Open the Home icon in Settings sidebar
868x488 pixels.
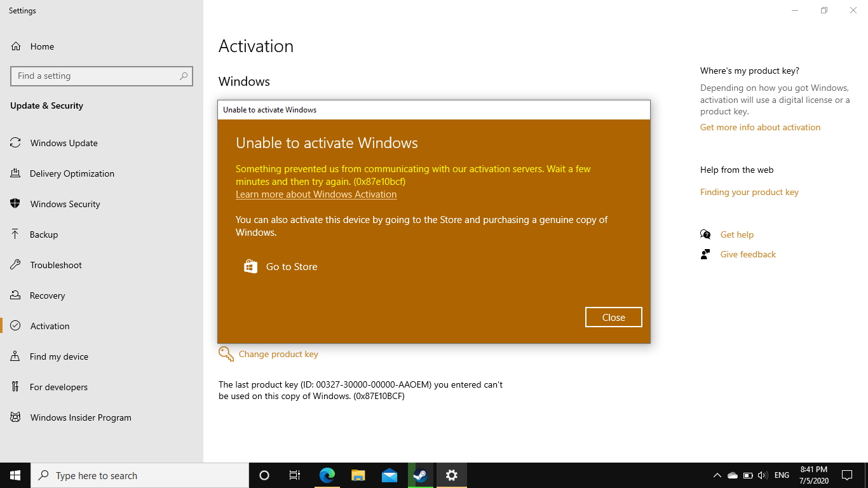coord(16,46)
